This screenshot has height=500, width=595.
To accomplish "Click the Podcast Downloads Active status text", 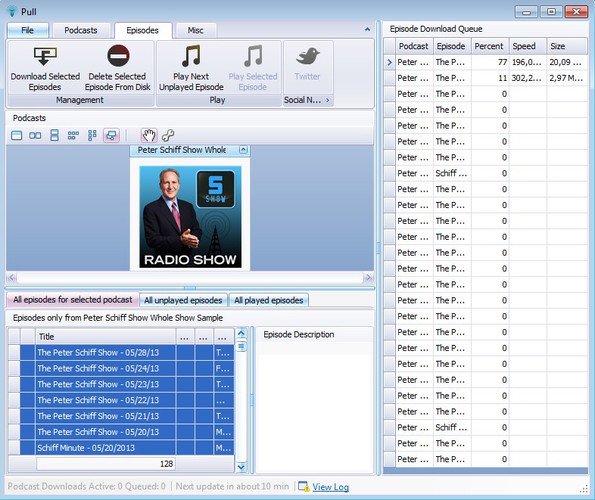I will pos(87,486).
